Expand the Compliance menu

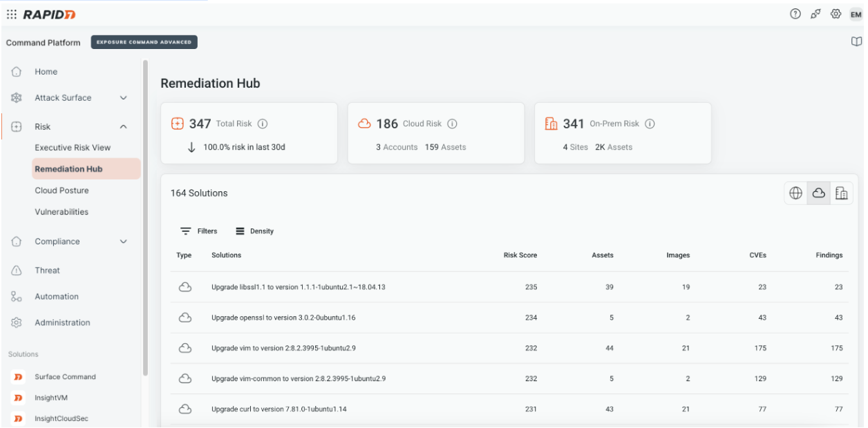point(123,242)
